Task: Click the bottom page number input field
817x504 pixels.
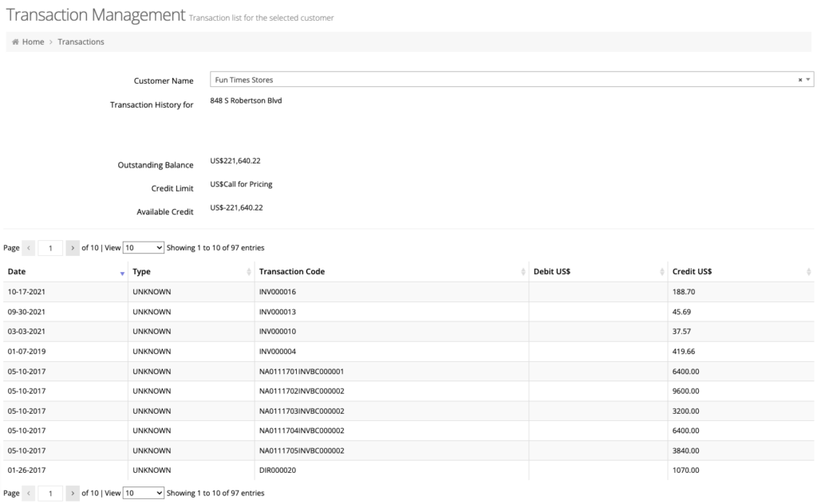Action: [50, 494]
